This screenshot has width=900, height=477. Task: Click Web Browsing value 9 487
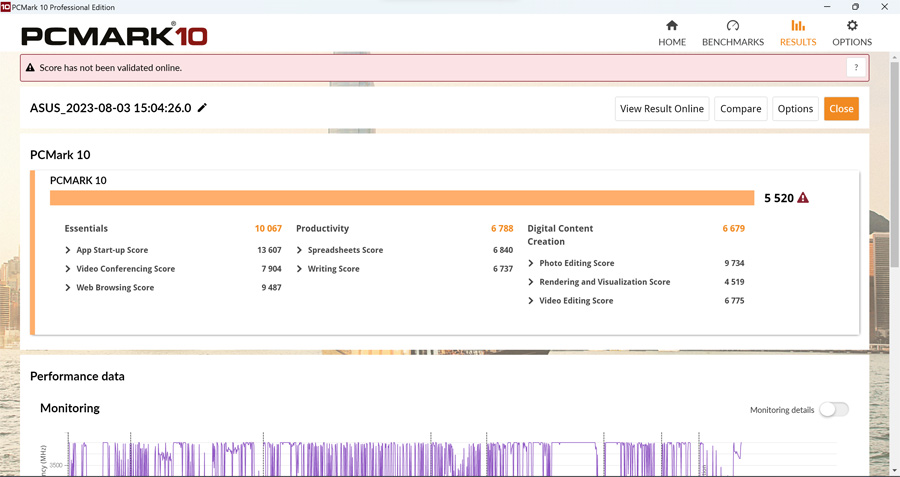[x=271, y=288]
